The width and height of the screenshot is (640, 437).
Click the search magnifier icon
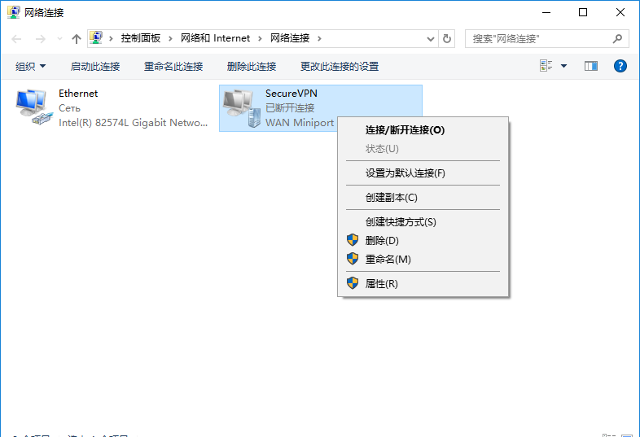coord(618,39)
